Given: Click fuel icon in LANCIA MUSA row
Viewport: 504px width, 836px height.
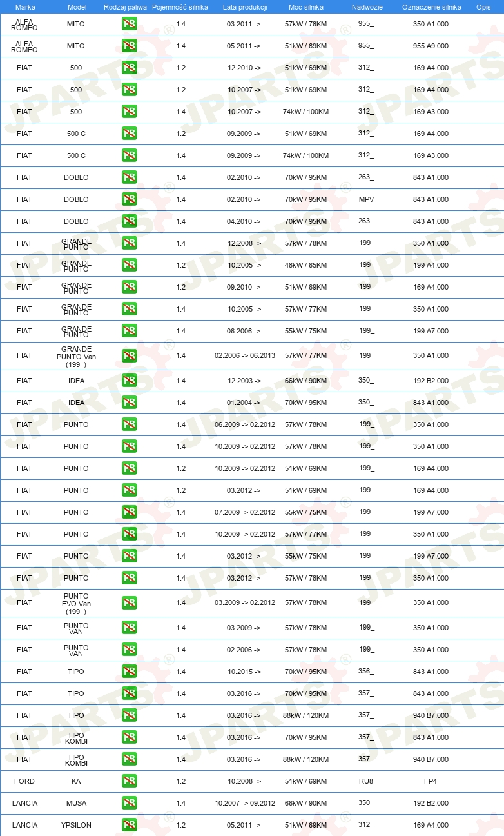Looking at the screenshot, I should tap(129, 803).
